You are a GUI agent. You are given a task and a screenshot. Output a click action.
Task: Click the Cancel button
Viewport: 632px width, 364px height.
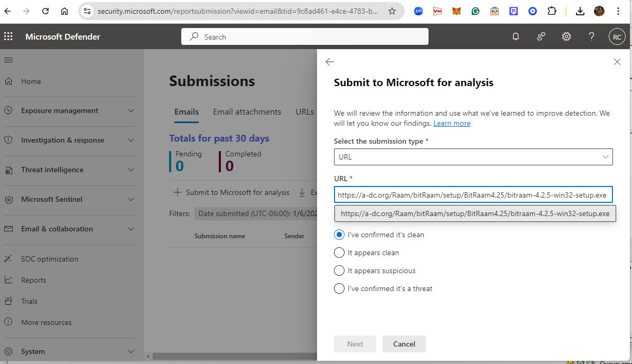point(404,344)
